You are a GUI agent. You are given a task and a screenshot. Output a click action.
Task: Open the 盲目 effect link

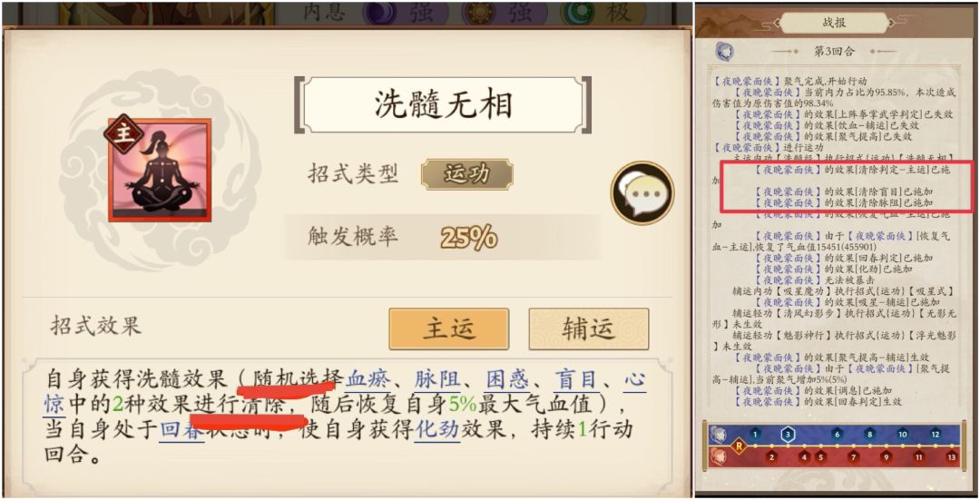click(x=576, y=379)
